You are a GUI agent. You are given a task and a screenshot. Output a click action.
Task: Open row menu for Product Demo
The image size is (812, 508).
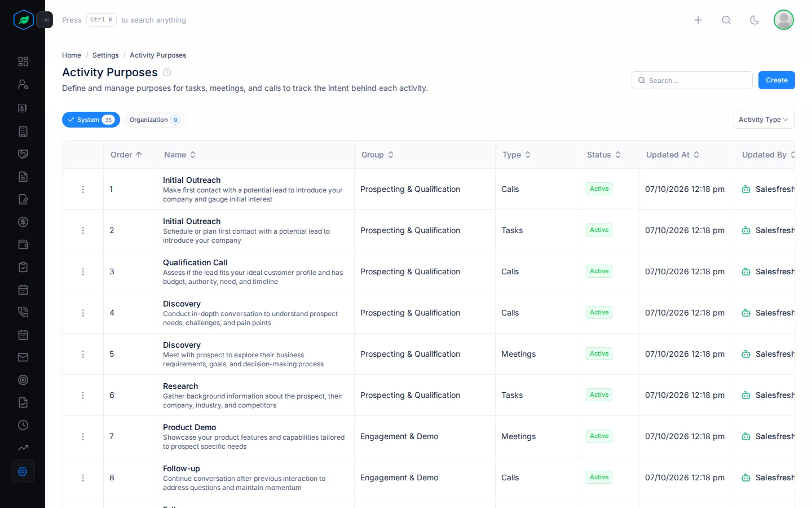(x=83, y=436)
